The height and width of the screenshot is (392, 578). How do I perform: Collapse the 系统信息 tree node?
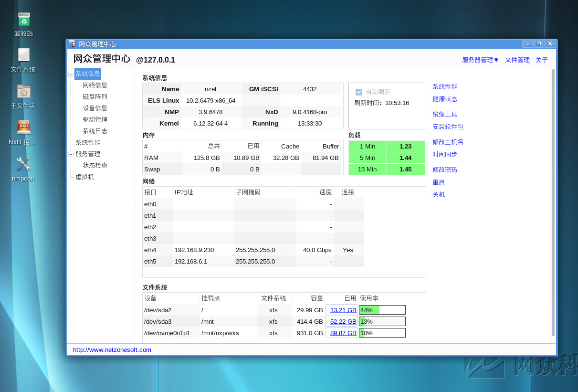pyautogui.click(x=71, y=74)
